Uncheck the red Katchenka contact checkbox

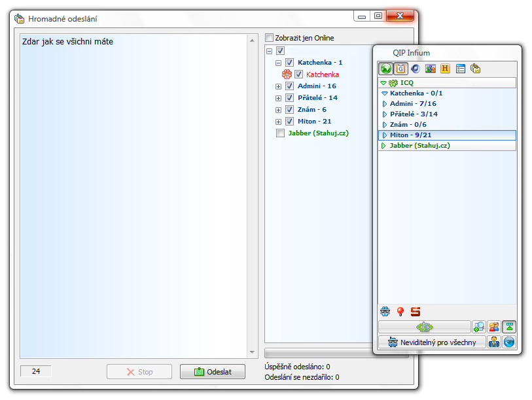click(x=298, y=75)
